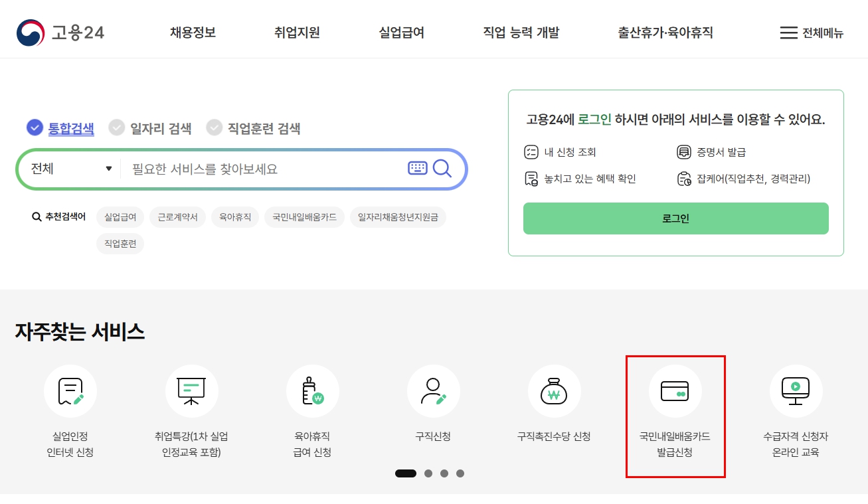The width and height of the screenshot is (868, 504).
Task: Choose the 직업훈련 recommended keyword
Action: [x=120, y=244]
